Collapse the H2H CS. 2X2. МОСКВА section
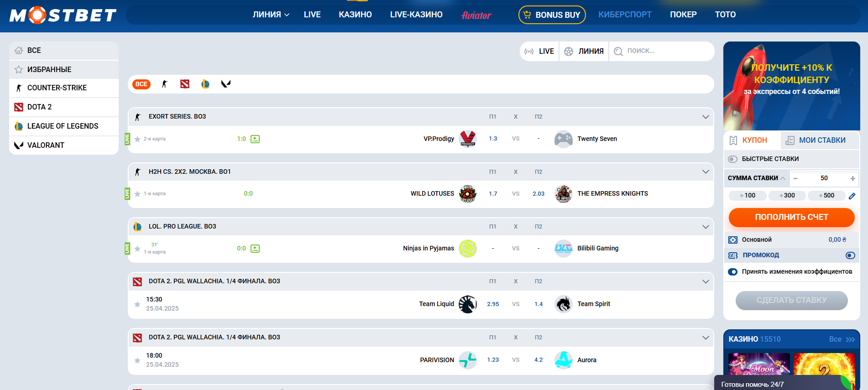 (706, 172)
